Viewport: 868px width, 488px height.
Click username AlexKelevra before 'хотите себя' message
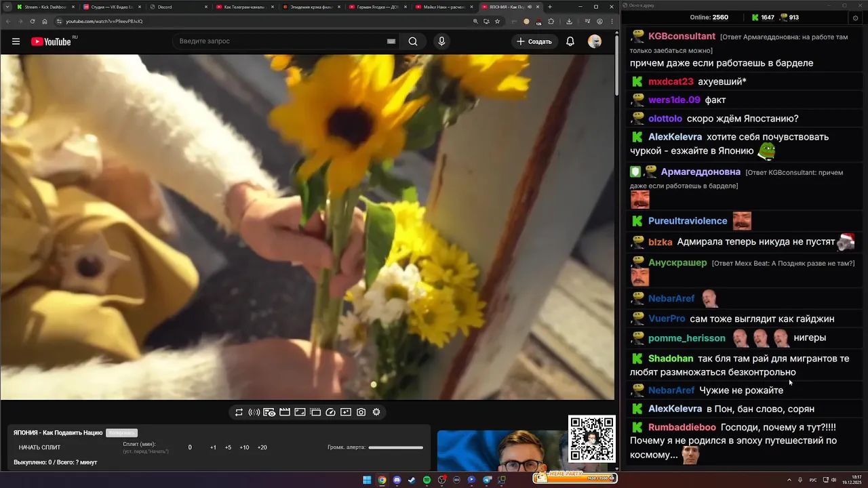(675, 137)
